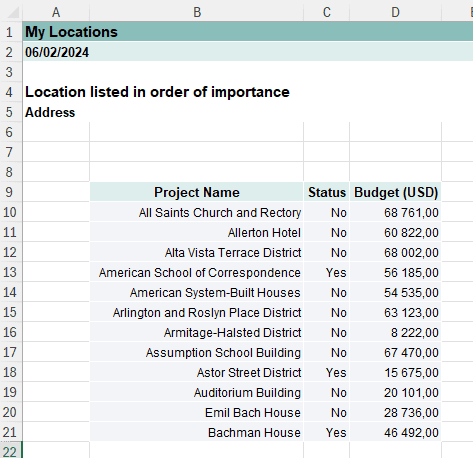Select row 13 header

click(10, 272)
